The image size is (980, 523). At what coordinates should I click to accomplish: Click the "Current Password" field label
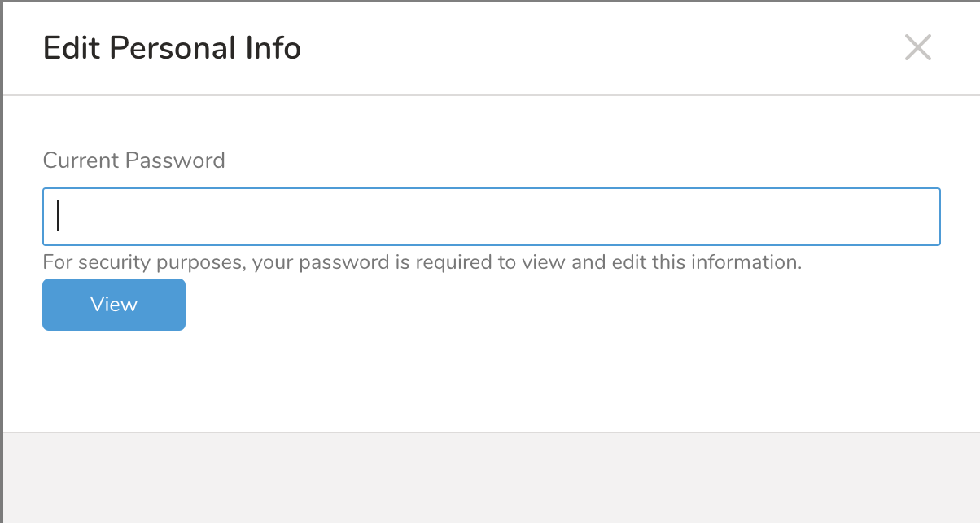(x=133, y=160)
